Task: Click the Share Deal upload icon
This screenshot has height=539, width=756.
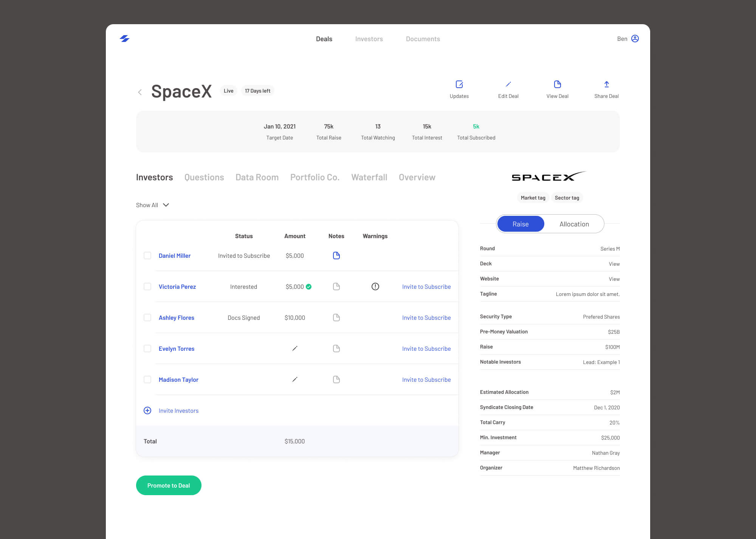Action: pyautogui.click(x=606, y=84)
